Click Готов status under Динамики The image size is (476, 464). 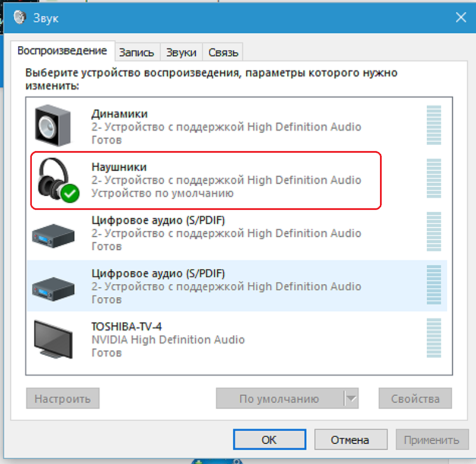click(x=107, y=140)
